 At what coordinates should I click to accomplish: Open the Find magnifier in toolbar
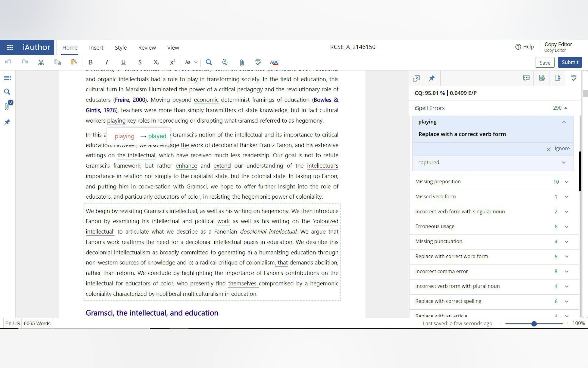pos(209,62)
